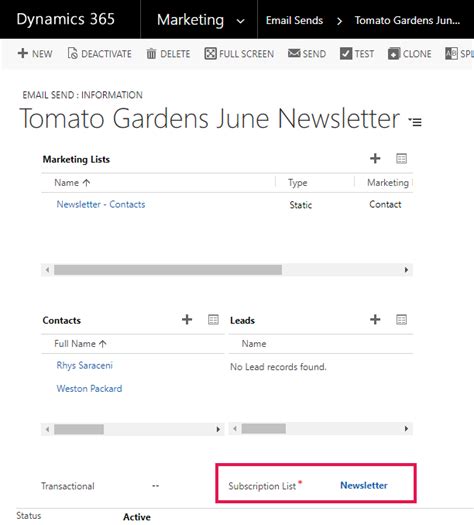Click the Marketing Lists horizontal scrollbar thumb
This screenshot has width=474, height=525.
click(x=168, y=270)
